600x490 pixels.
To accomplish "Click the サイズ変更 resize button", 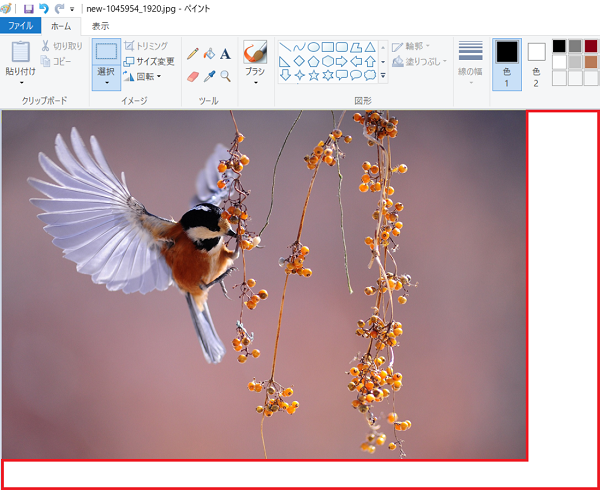I will tap(149, 61).
